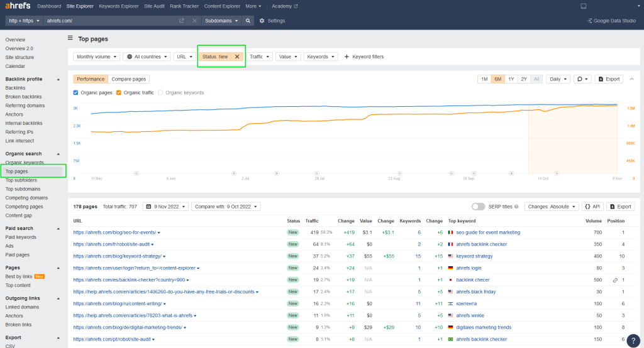Open seo-for-events blog URL
Image resolution: width=644 pixels, height=348 pixels.
(114, 232)
